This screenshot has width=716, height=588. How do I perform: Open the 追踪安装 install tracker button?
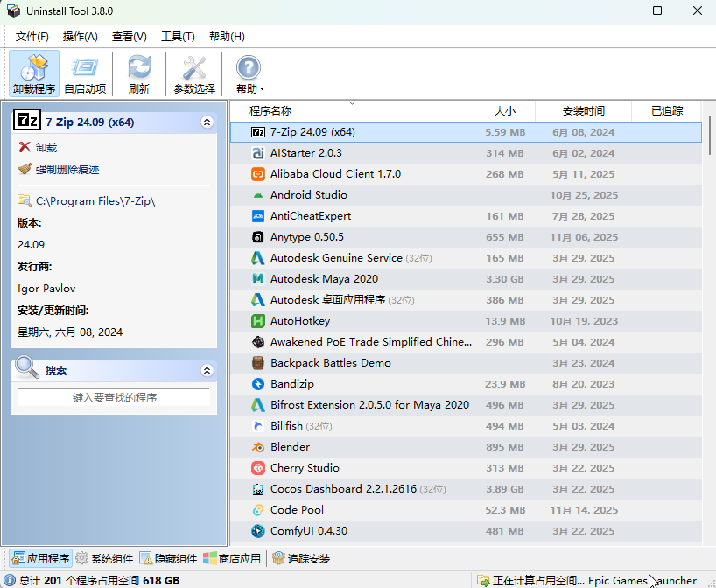pos(301,558)
